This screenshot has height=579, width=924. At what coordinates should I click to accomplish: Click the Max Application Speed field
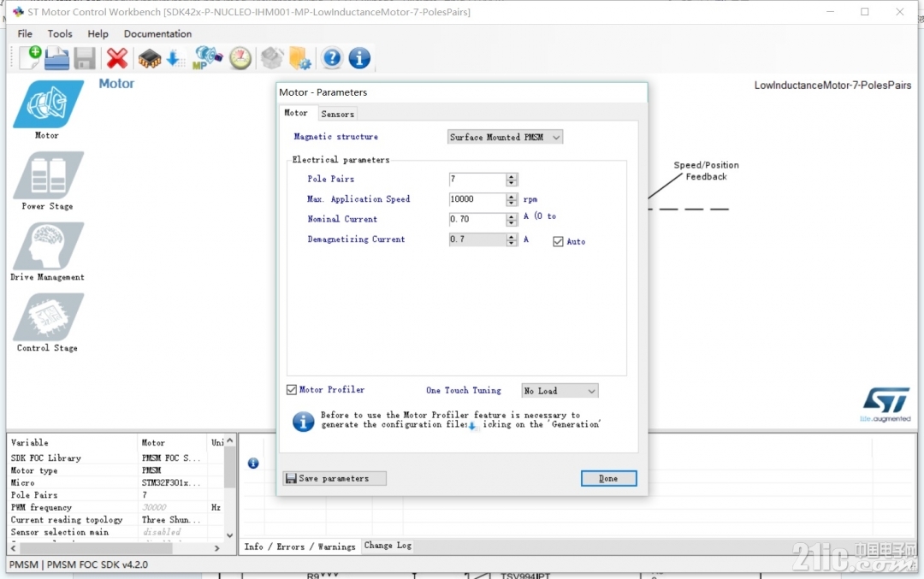click(477, 199)
